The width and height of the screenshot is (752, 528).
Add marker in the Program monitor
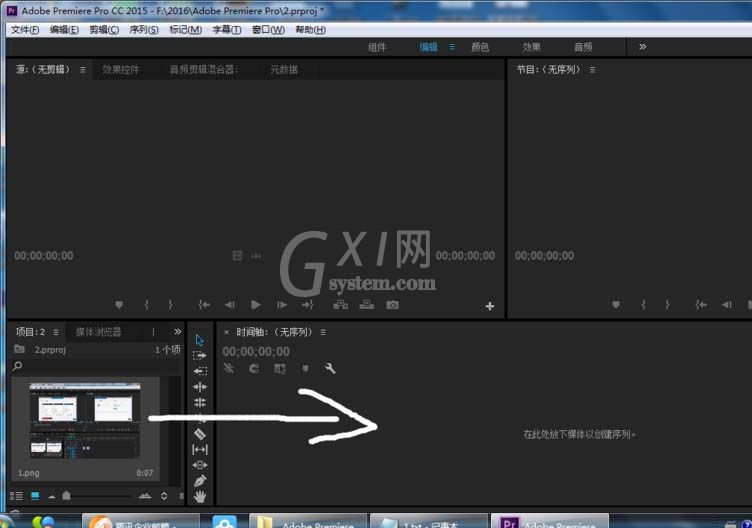pyautogui.click(x=616, y=305)
